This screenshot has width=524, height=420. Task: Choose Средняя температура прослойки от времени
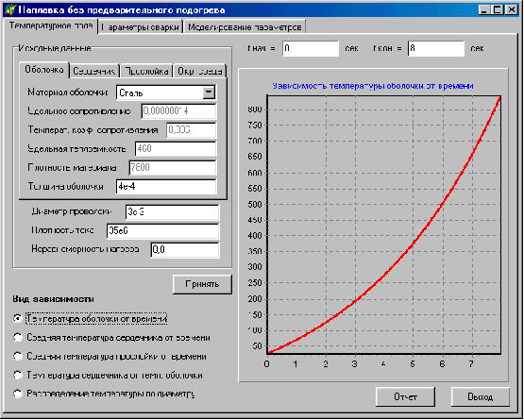[18, 356]
